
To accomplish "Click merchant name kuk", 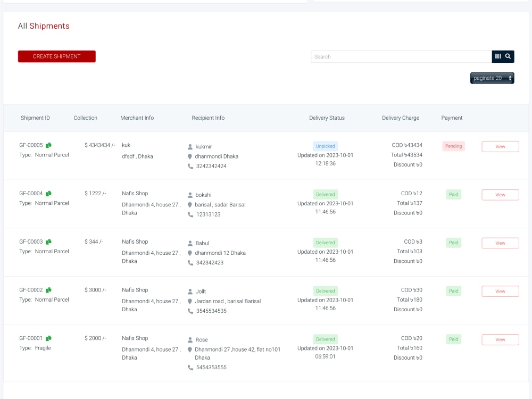I will click(126, 145).
